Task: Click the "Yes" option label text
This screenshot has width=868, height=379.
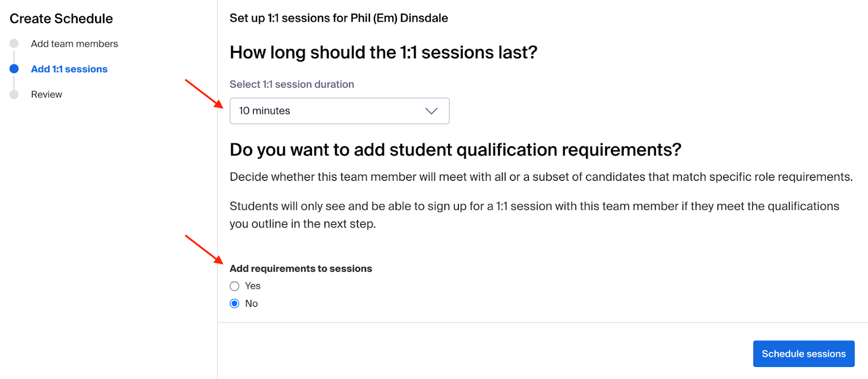Action: pyautogui.click(x=253, y=286)
